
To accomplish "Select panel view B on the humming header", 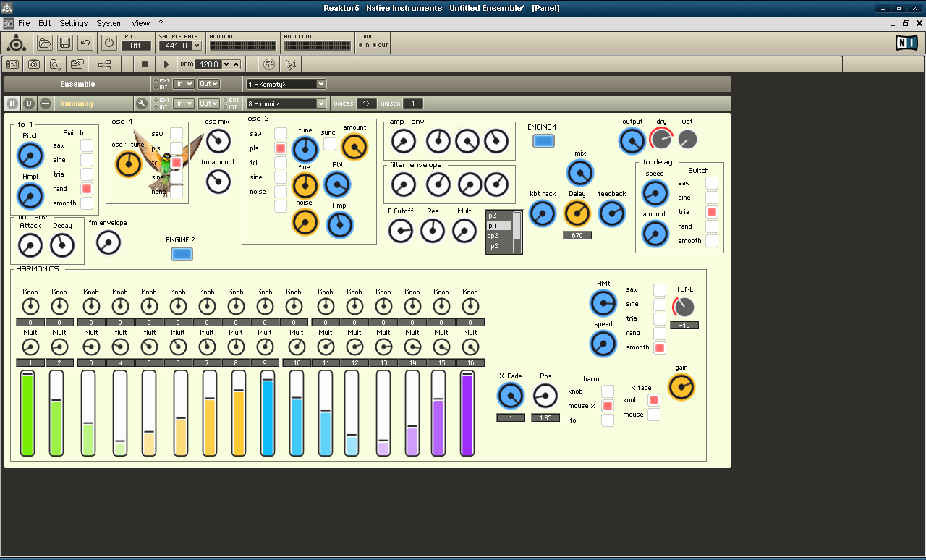I will [29, 103].
